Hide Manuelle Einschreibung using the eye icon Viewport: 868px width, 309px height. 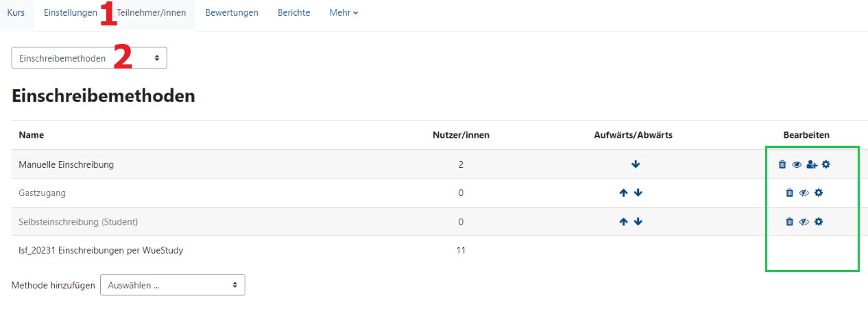coord(797,164)
